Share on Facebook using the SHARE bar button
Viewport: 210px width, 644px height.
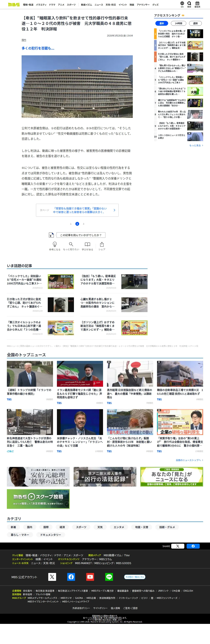coord(193,546)
